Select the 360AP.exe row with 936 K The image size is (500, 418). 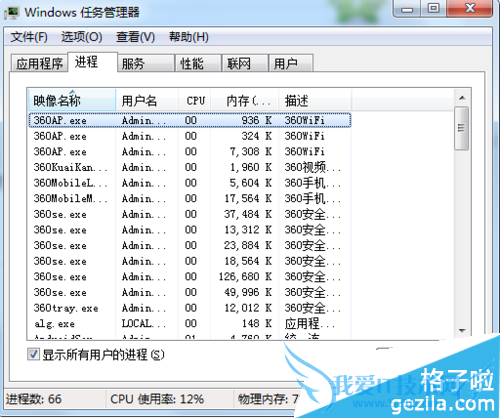click(190, 120)
